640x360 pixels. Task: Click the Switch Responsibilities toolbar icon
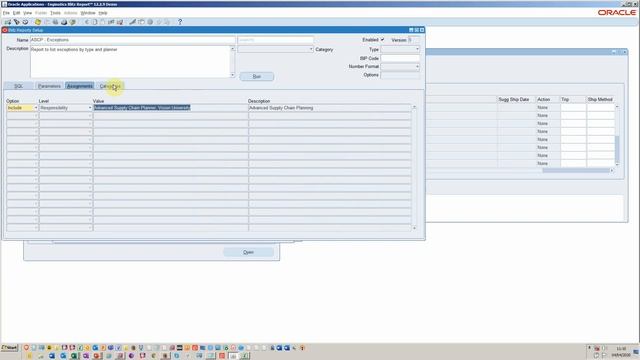[55, 22]
